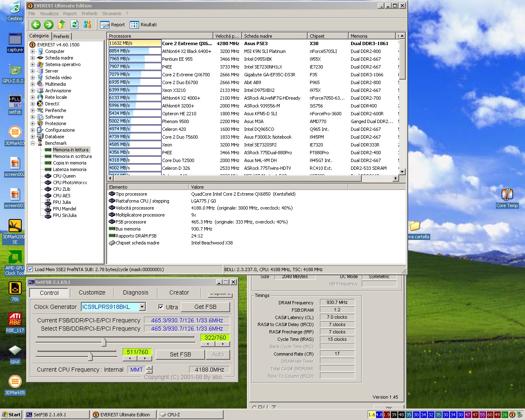Screen dimensions: 525x420
Task: Click the green Forward arrow in EVEREST toolbar
Action: pyautogui.click(x=49, y=25)
